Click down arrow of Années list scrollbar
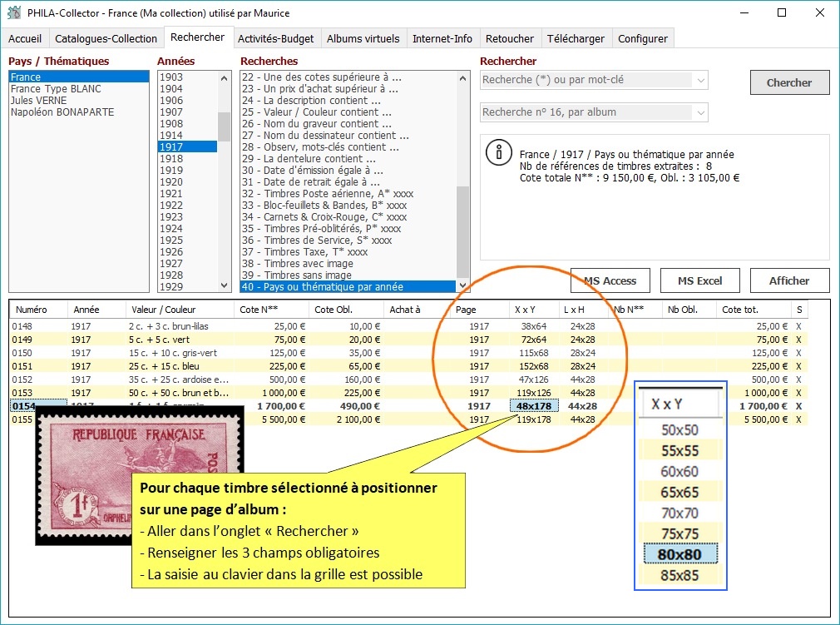The image size is (840, 625). pyautogui.click(x=225, y=285)
